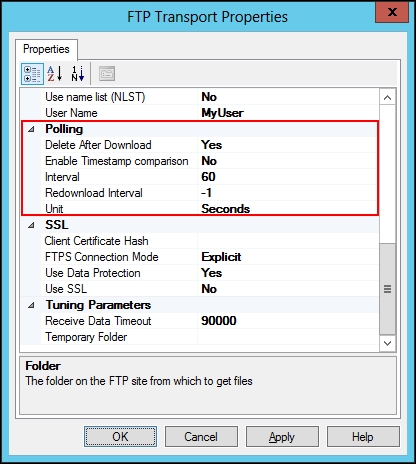
Task: Click the Apply button
Action: (x=282, y=437)
